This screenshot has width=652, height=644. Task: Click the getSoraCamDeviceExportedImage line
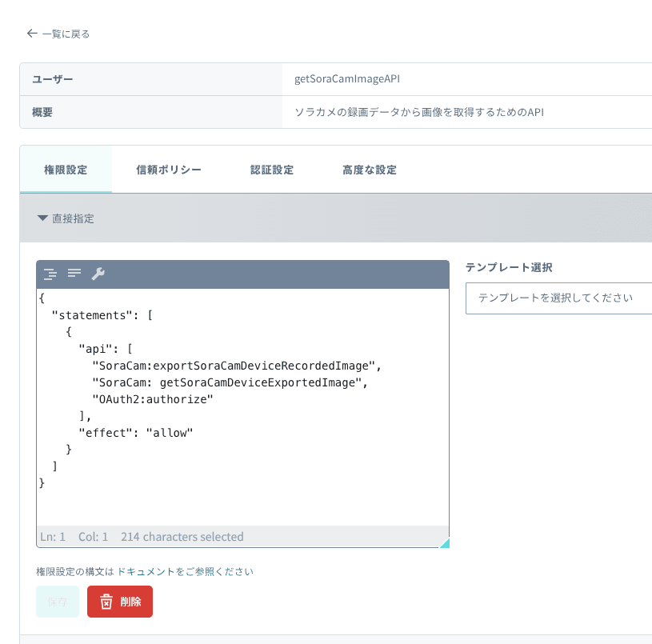[230, 382]
